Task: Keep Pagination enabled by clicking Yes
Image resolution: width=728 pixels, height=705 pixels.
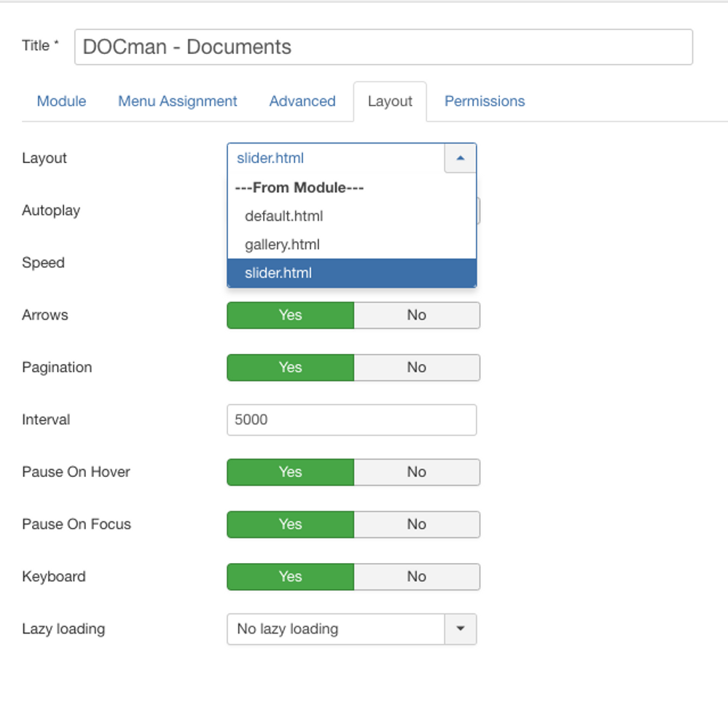Action: (x=290, y=367)
